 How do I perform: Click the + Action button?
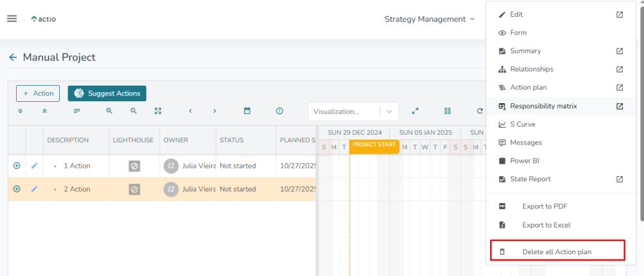coord(38,94)
